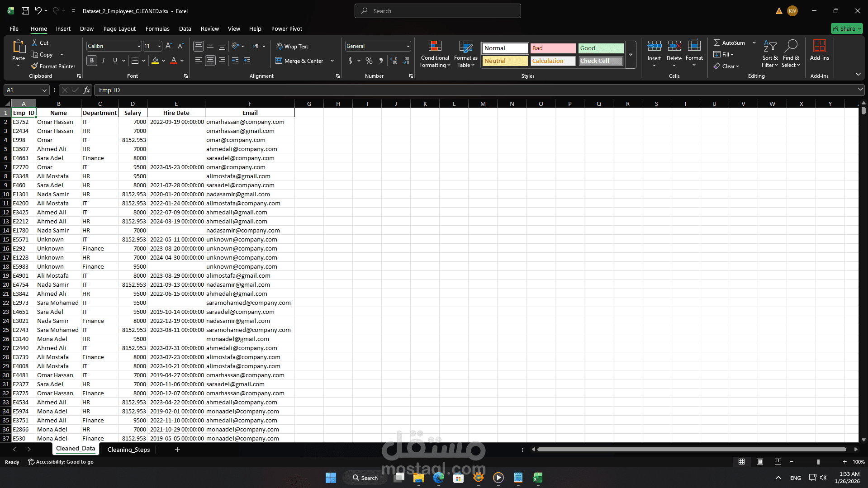Click the Excel search box
Image resolution: width=868 pixels, height=488 pixels.
coord(437,11)
